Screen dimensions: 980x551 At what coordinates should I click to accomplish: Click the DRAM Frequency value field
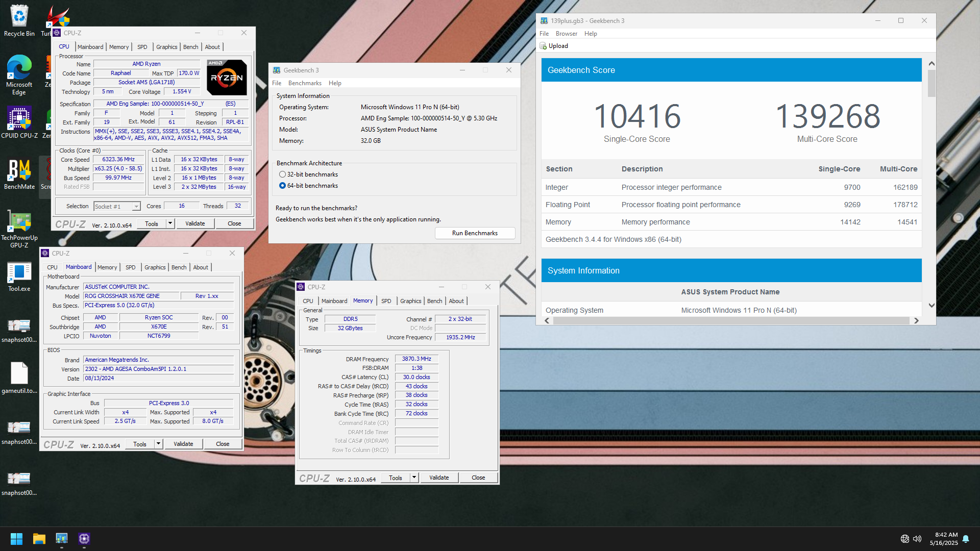[x=416, y=359]
